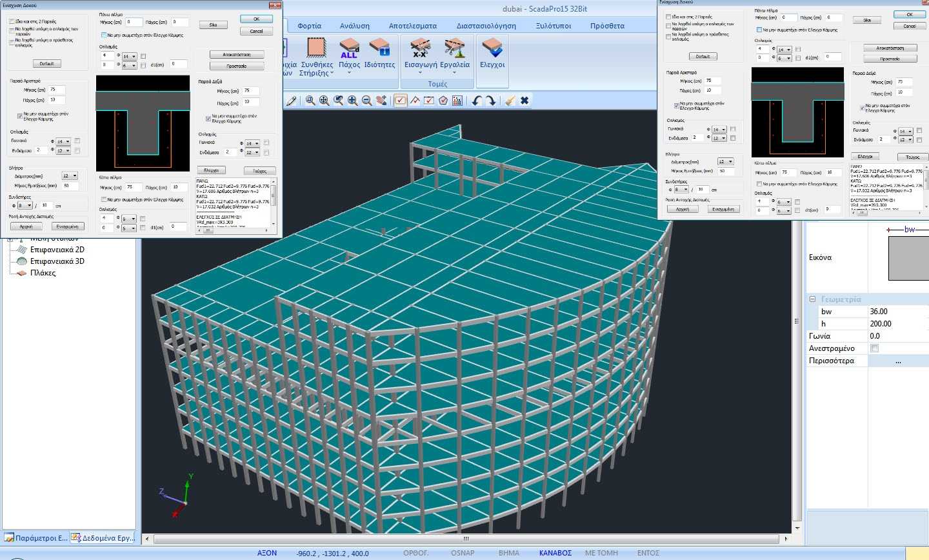This screenshot has width=929, height=560.
Task: Switch to the Αποτελεσματα ribbon tab
Action: [412, 26]
